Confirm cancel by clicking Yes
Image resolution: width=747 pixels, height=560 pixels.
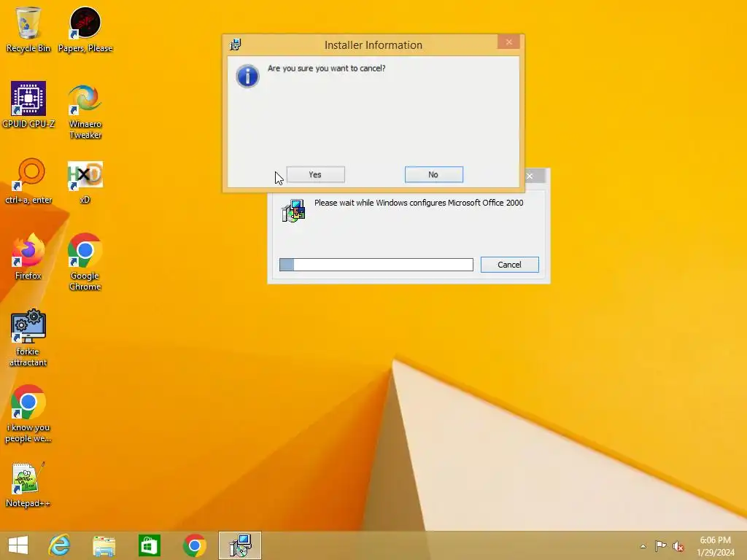(315, 175)
